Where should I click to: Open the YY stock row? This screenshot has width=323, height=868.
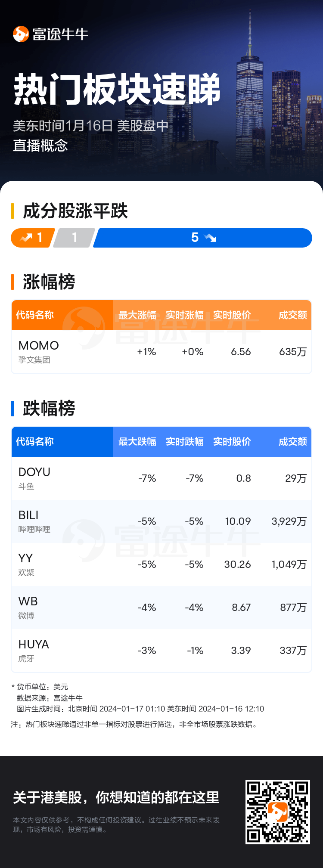pos(161,564)
